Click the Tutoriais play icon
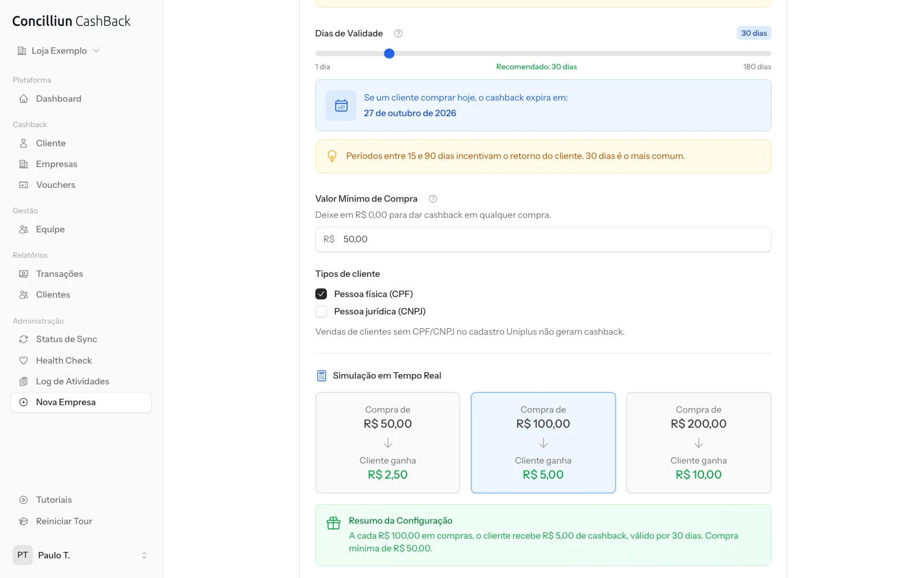The width and height of the screenshot is (924, 578). pos(24,500)
